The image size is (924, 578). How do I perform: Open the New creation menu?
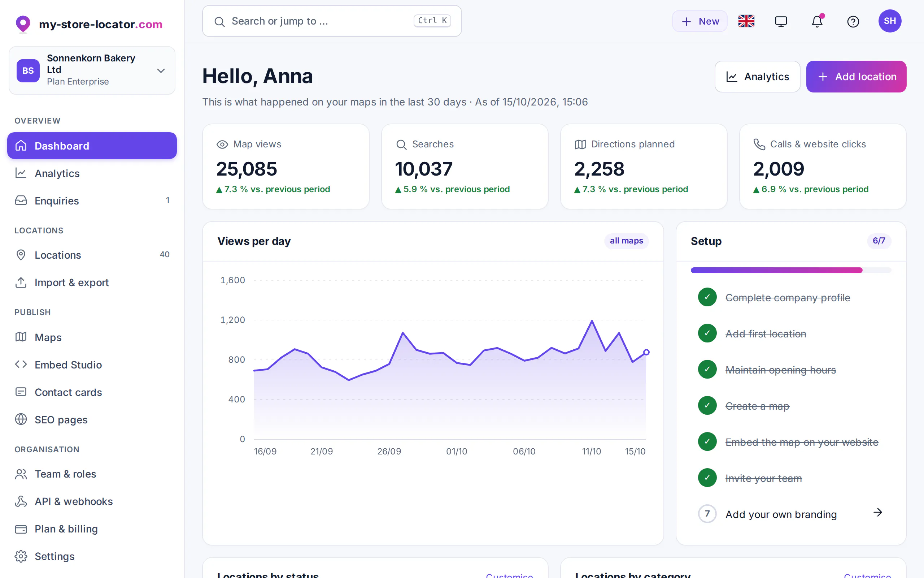699,21
